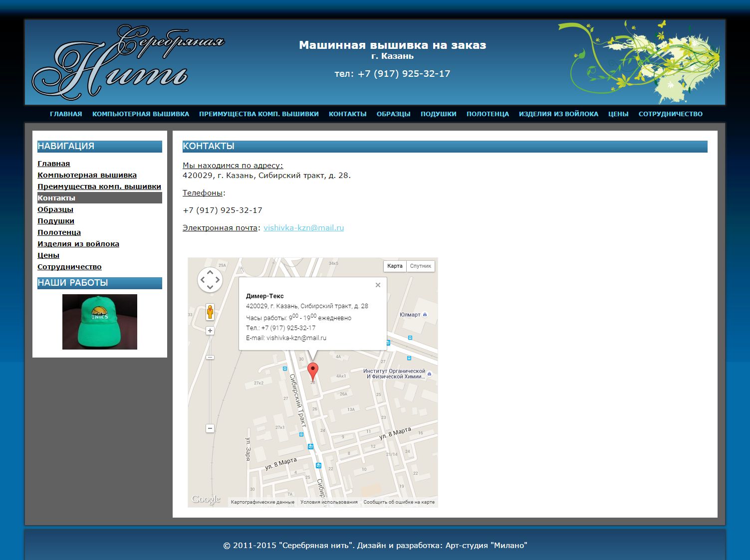The width and height of the screenshot is (750, 560).
Task: Click the map pan control circle
Action: pos(210,280)
